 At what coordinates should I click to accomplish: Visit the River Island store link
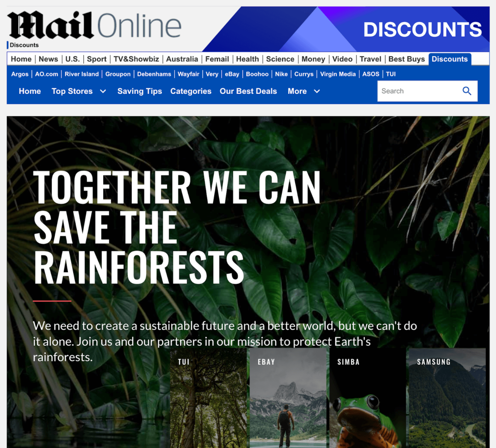81,74
